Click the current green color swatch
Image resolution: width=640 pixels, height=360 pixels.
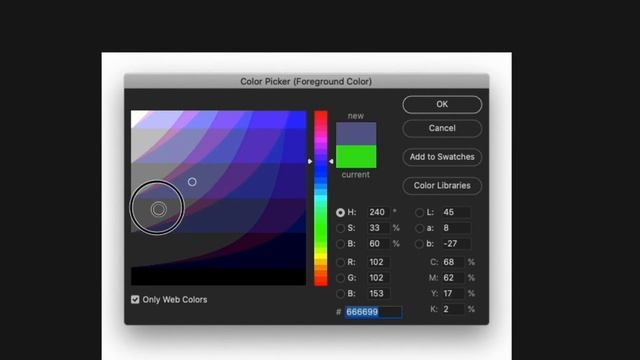point(356,156)
